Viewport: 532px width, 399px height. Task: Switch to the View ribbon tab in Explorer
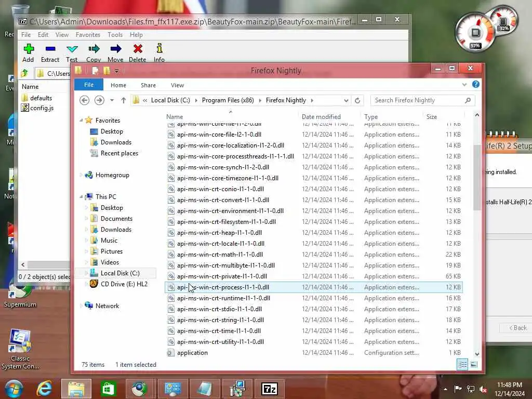click(x=177, y=85)
